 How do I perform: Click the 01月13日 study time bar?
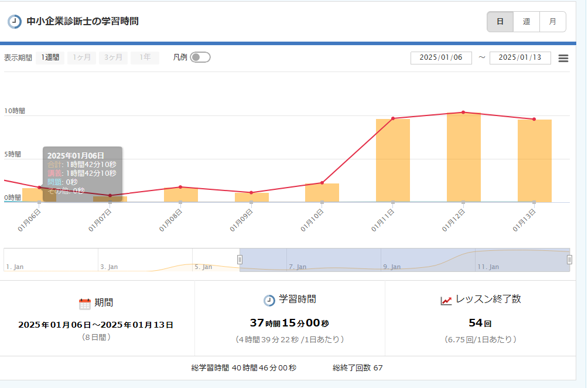tap(535, 161)
